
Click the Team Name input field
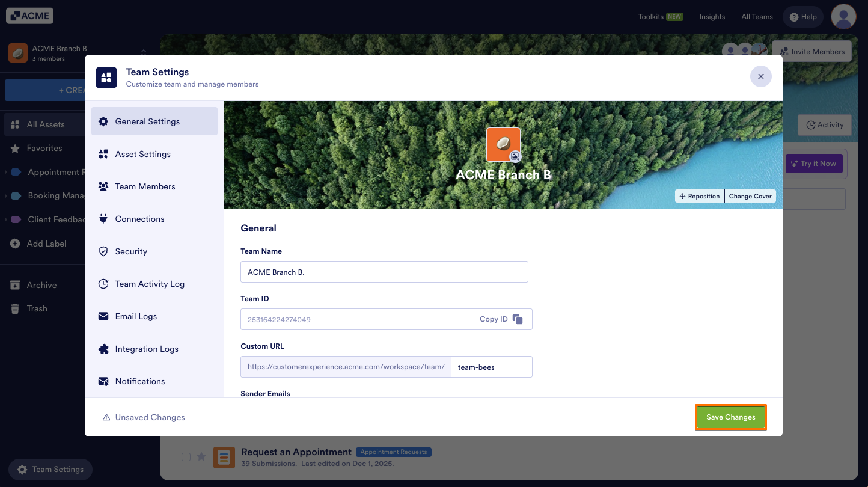(384, 272)
